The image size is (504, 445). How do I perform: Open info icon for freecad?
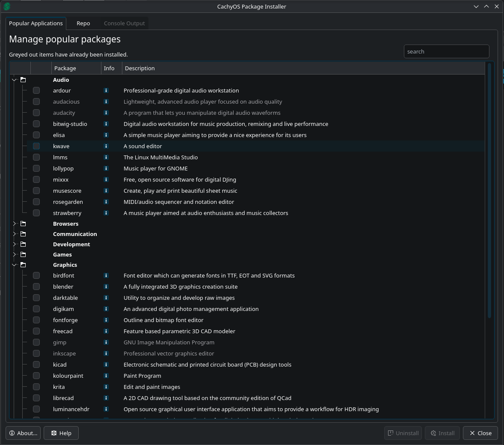coord(106,331)
